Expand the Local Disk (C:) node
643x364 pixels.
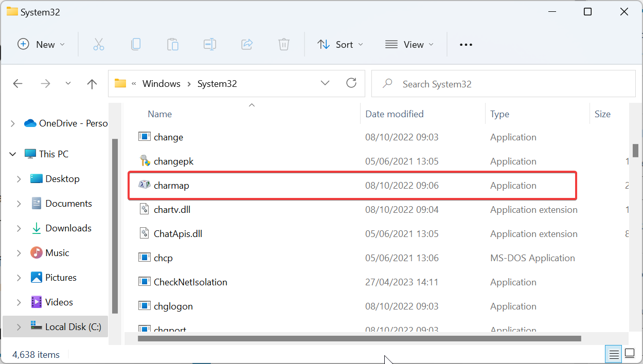(x=19, y=327)
